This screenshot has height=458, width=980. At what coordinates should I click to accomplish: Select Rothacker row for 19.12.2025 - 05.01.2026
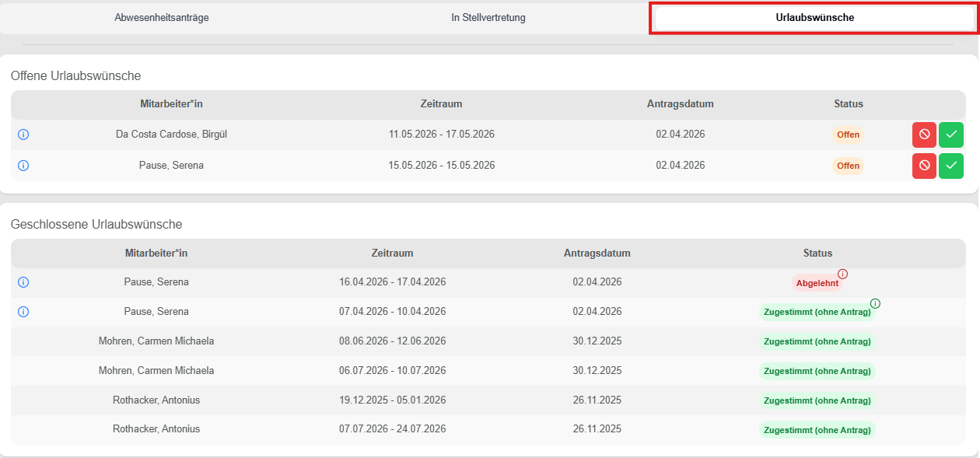[x=392, y=400]
